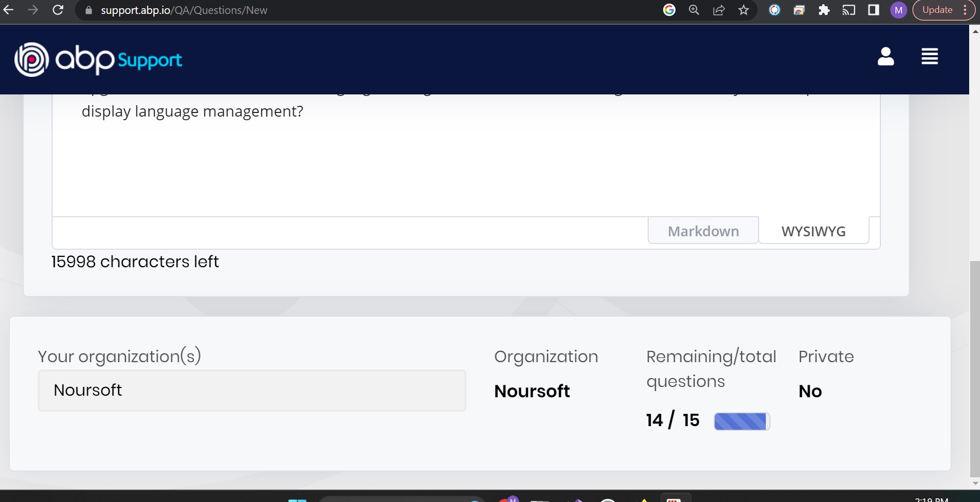
Task: Click the Update browser button
Action: (937, 10)
